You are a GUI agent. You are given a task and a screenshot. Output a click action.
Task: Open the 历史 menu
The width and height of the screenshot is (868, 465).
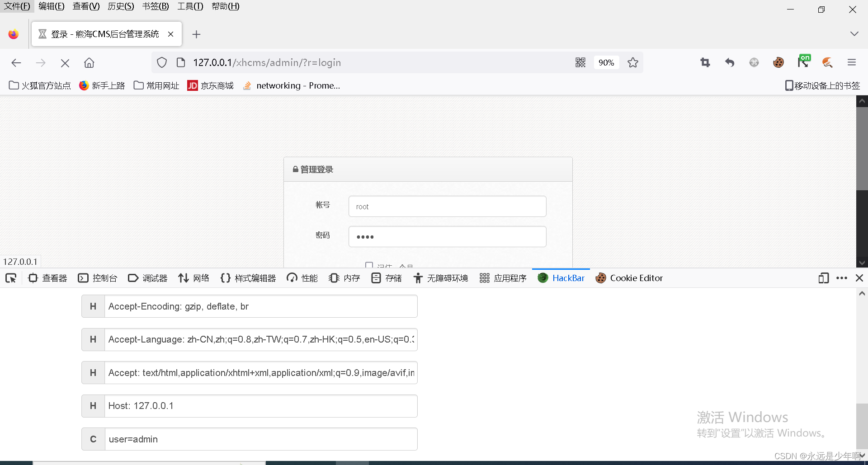[121, 6]
